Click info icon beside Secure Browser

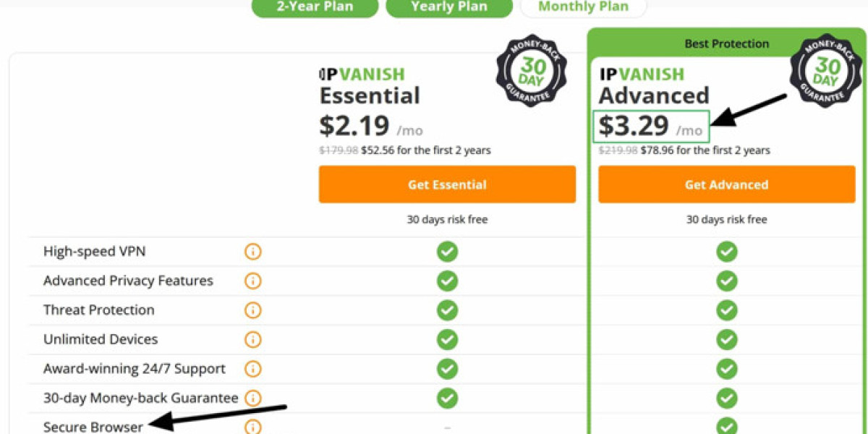[252, 427]
